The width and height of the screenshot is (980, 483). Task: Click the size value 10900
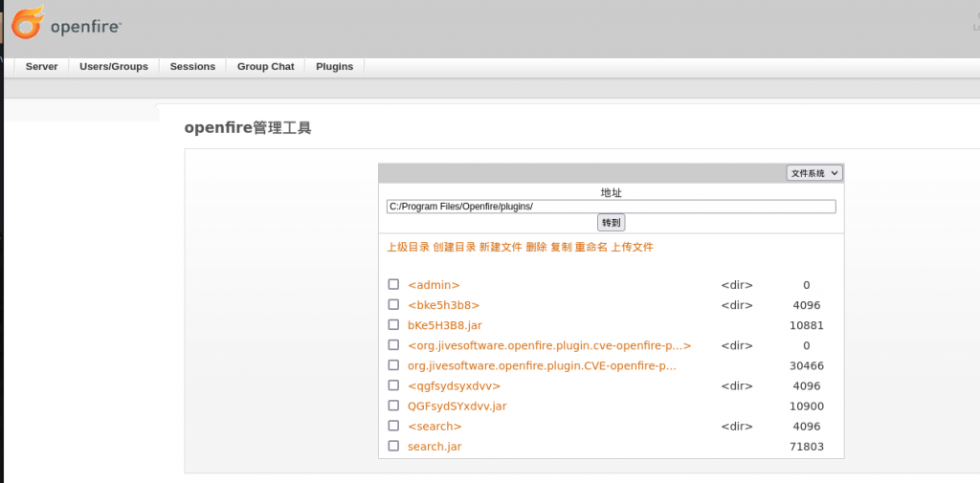(x=807, y=406)
